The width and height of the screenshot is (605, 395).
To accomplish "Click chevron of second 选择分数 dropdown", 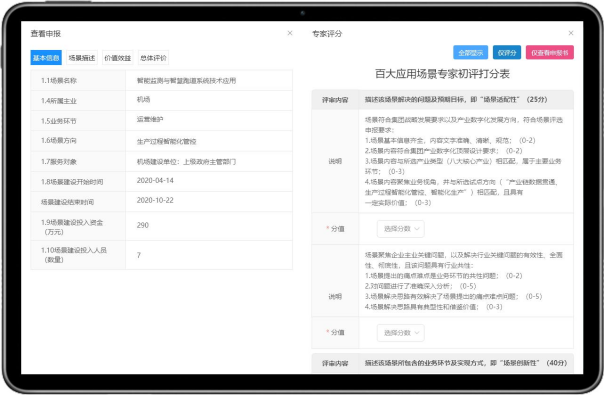I will tap(417, 333).
